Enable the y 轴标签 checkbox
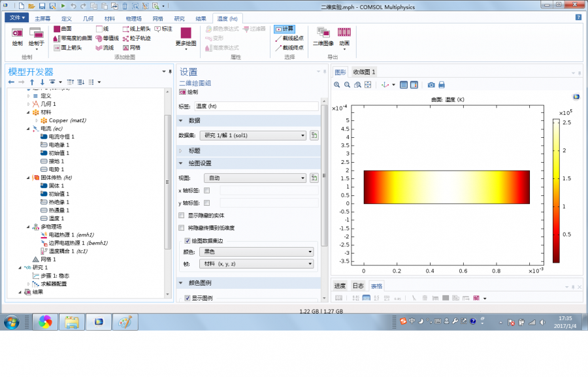This screenshot has width=588, height=377. [x=206, y=203]
